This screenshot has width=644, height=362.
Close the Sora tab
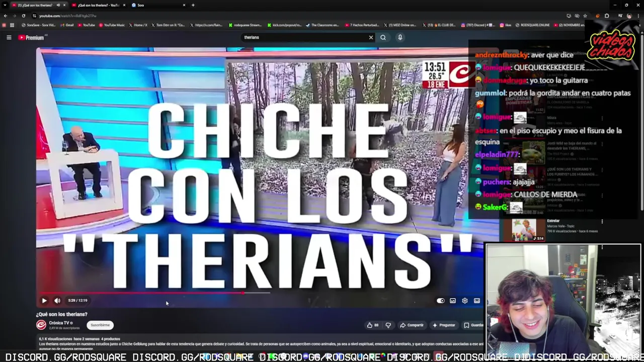pyautogui.click(x=184, y=5)
